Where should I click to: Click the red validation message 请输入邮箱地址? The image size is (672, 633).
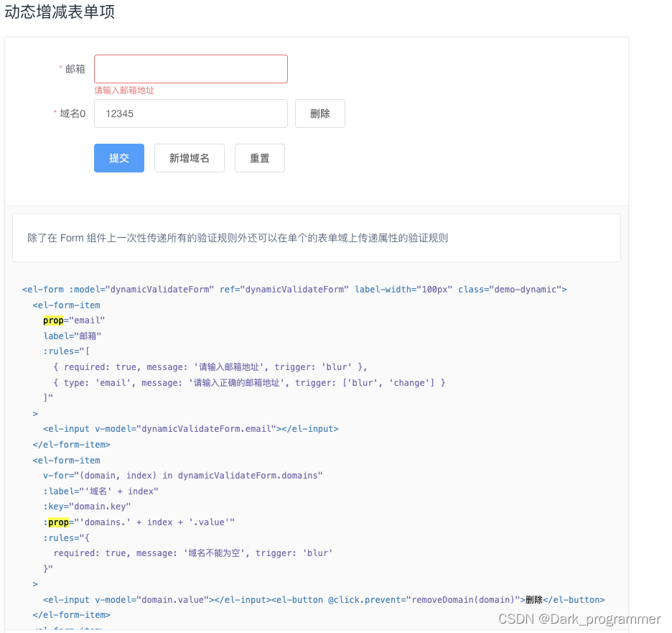(124, 91)
